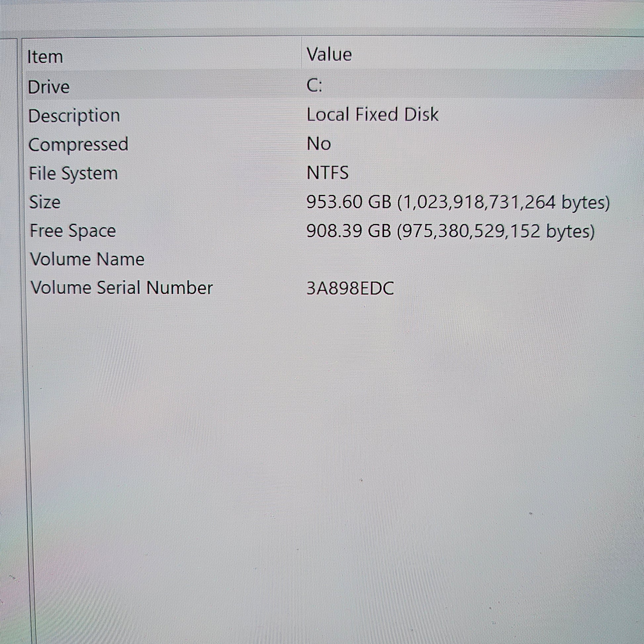Click the Compressed value No
This screenshot has height=644, width=644.
[319, 144]
